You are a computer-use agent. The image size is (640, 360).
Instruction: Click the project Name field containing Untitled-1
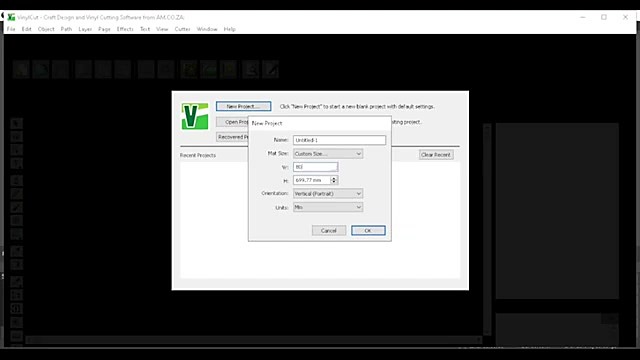(339, 140)
